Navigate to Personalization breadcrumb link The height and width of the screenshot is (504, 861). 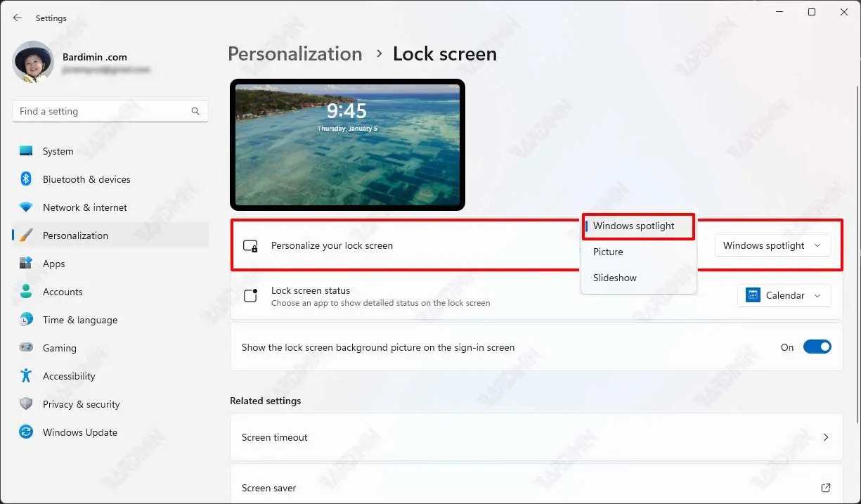tap(295, 54)
